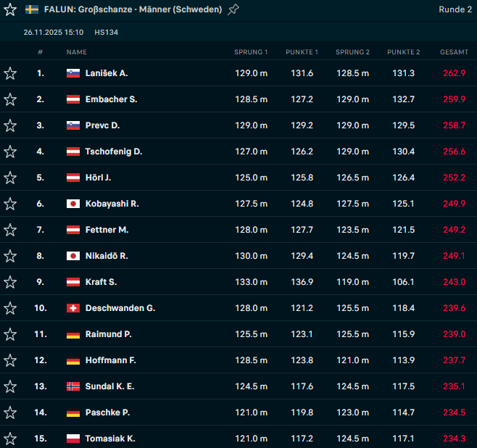This screenshot has height=448, width=477.
Task: Sort by GESAMT column header
Action: coord(454,52)
